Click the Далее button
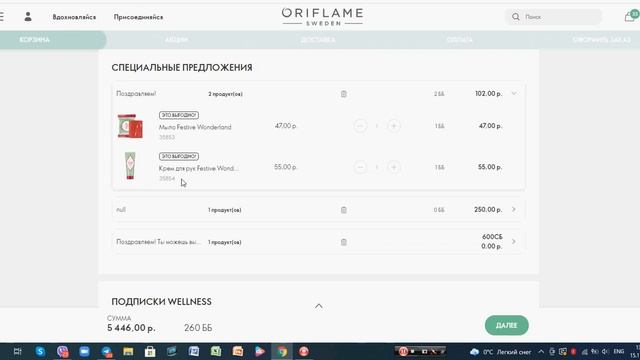This screenshot has width=640, height=360. coord(507,325)
